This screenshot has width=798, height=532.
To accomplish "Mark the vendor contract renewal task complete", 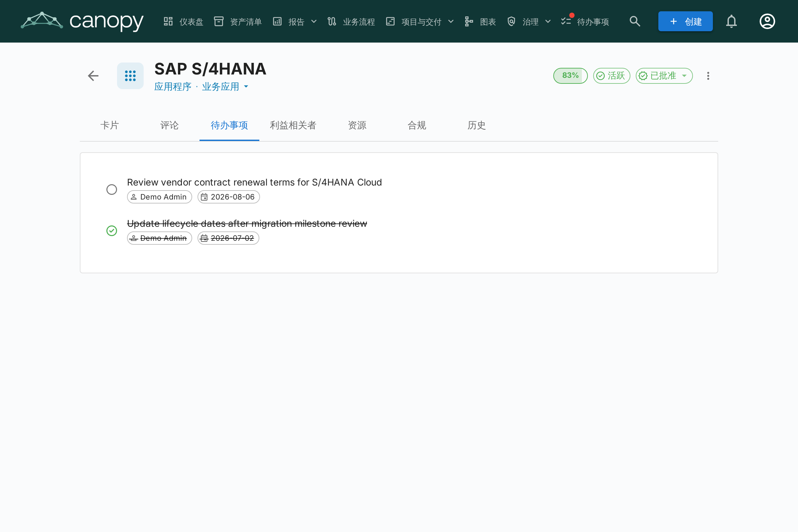I will [112, 190].
